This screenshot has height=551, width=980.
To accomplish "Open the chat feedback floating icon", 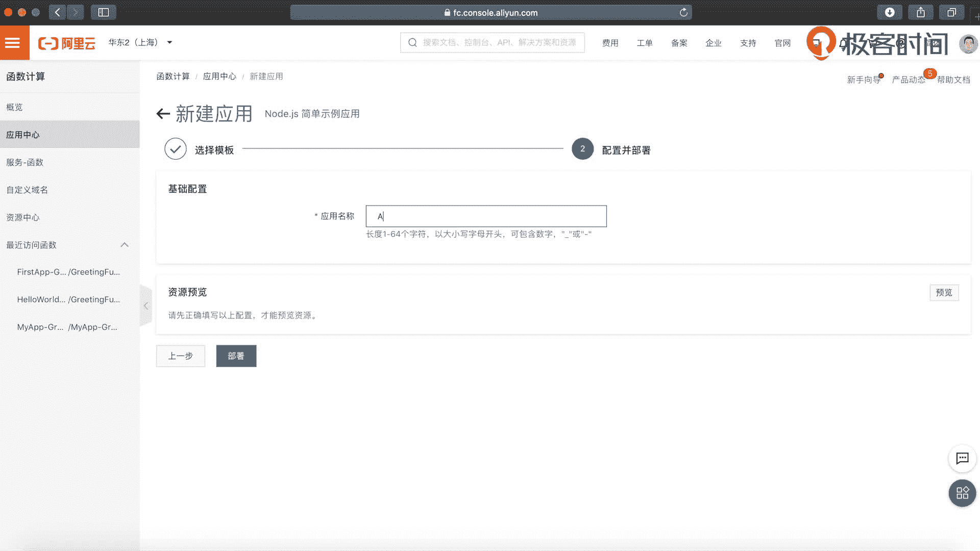I will click(962, 458).
